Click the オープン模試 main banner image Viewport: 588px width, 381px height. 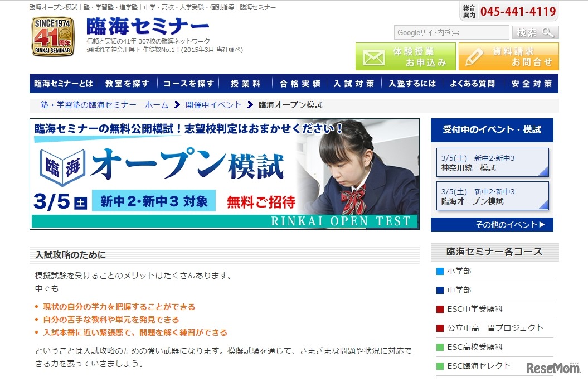pos(224,174)
